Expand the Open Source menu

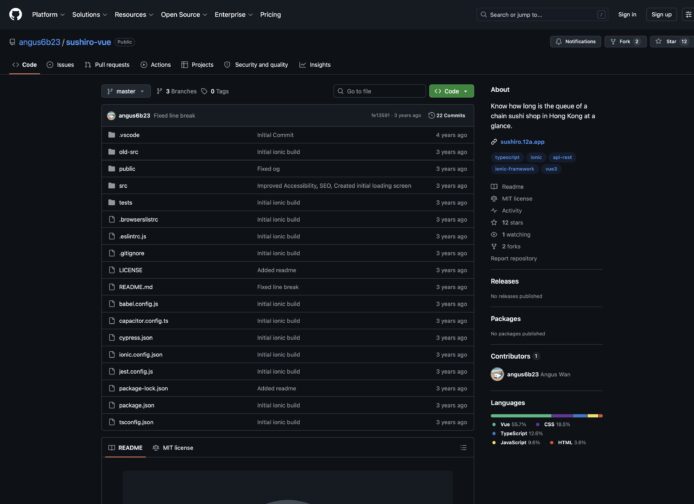(184, 15)
